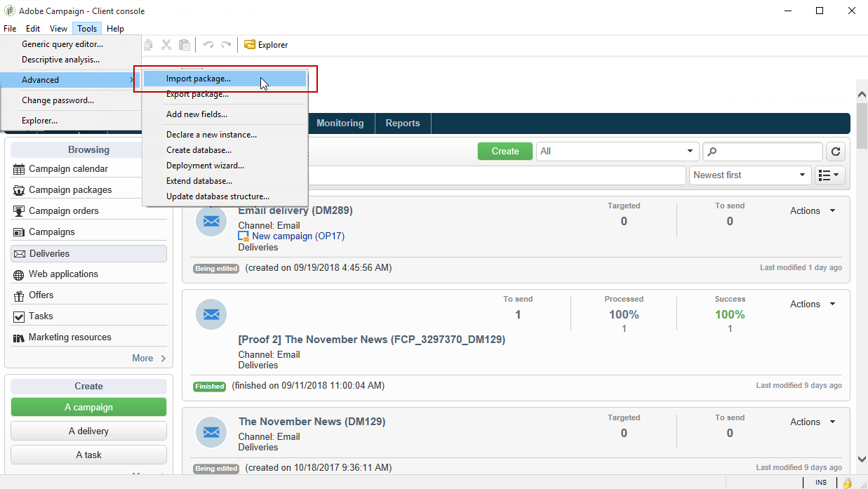Screen dimensions: 868x489
Task: Switch to the Monitoring tab
Action: (x=340, y=123)
